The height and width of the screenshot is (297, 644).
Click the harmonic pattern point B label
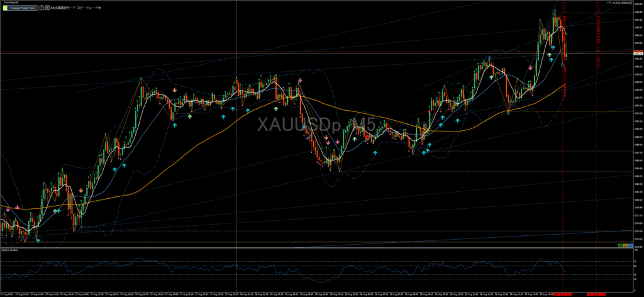(508, 113)
